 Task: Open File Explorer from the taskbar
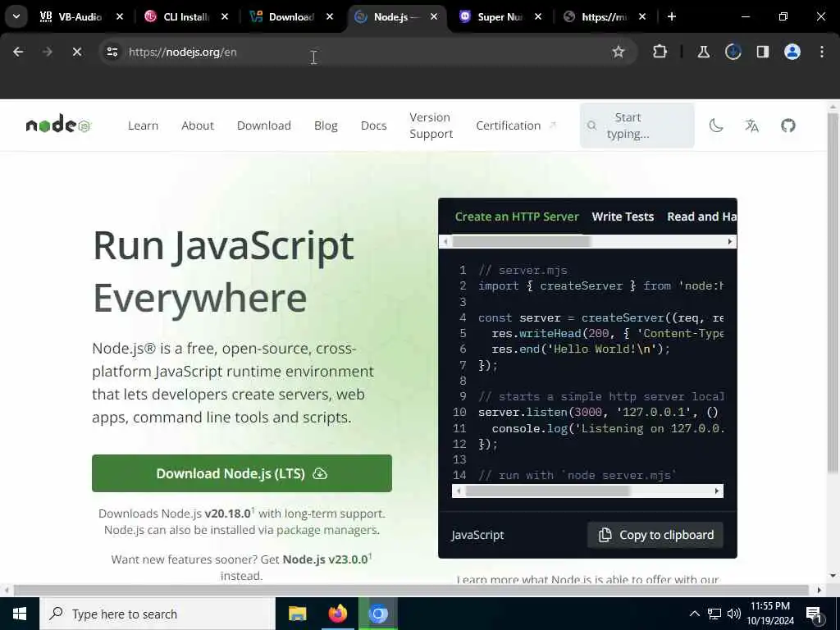[297, 614]
